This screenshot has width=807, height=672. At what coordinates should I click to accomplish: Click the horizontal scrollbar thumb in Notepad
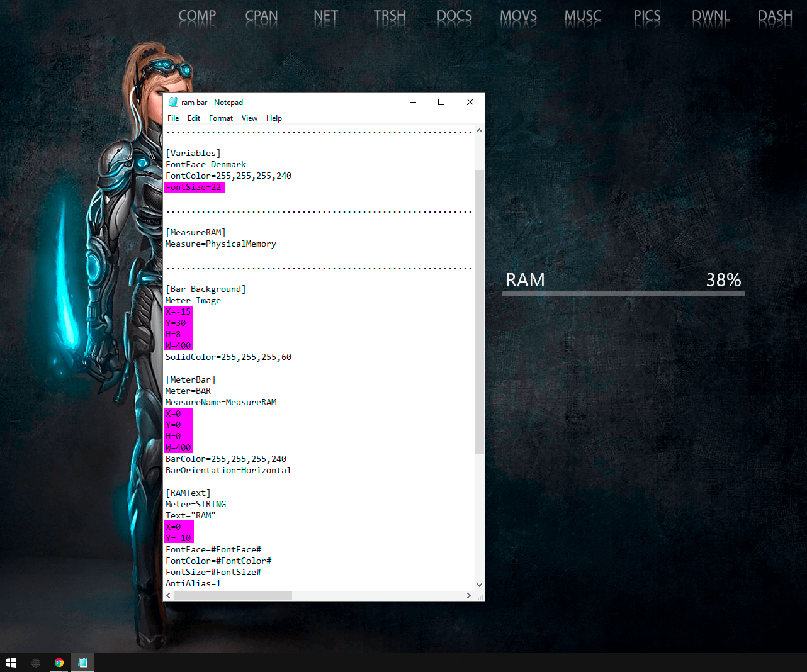tap(233, 595)
